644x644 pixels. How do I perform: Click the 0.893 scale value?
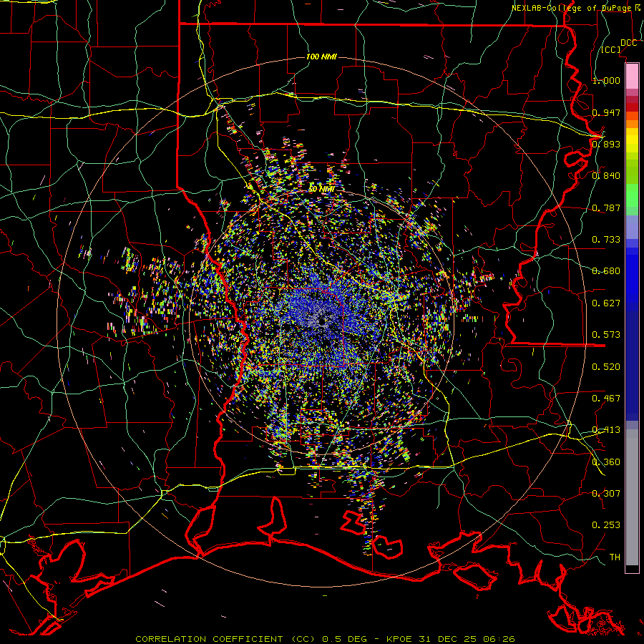pyautogui.click(x=606, y=144)
